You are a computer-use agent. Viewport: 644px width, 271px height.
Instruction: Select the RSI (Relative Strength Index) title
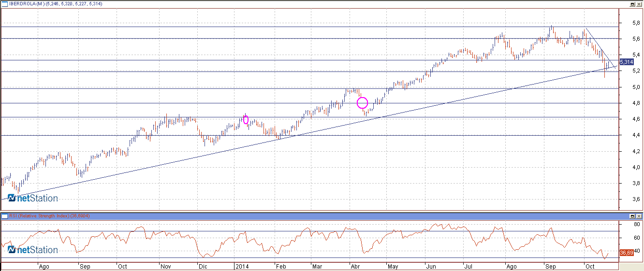(x=39, y=215)
